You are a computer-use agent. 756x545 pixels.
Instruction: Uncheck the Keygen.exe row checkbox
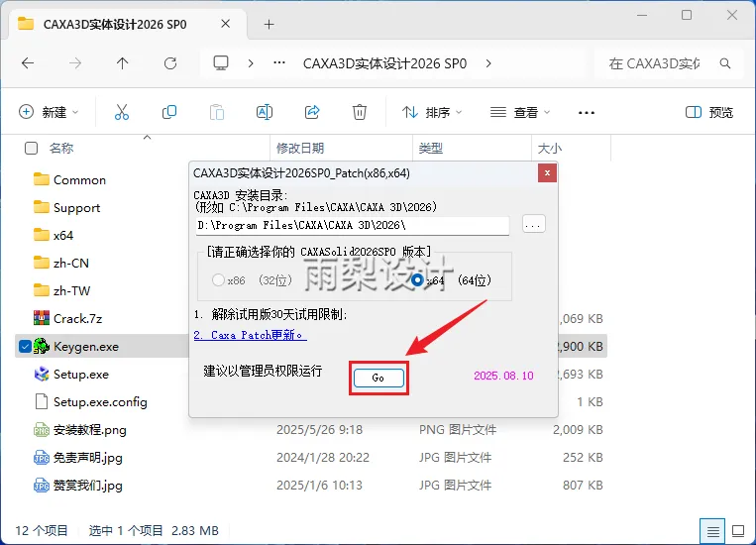[x=25, y=346]
